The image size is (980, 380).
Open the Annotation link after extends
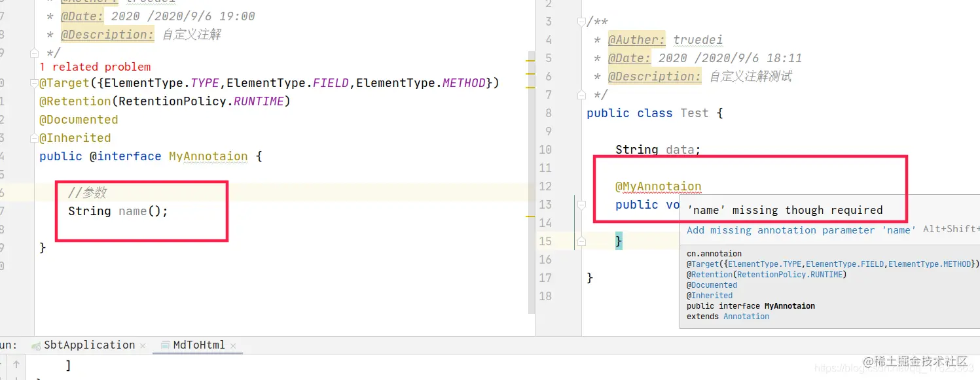pyautogui.click(x=746, y=317)
